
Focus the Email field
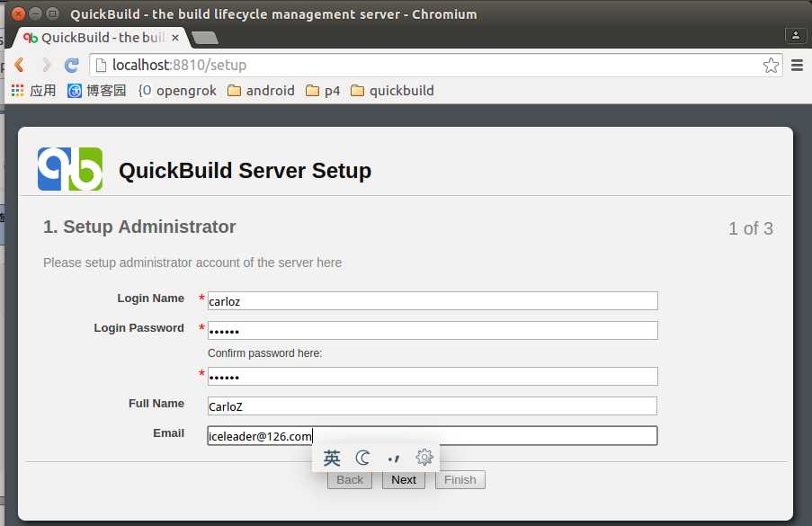point(433,436)
